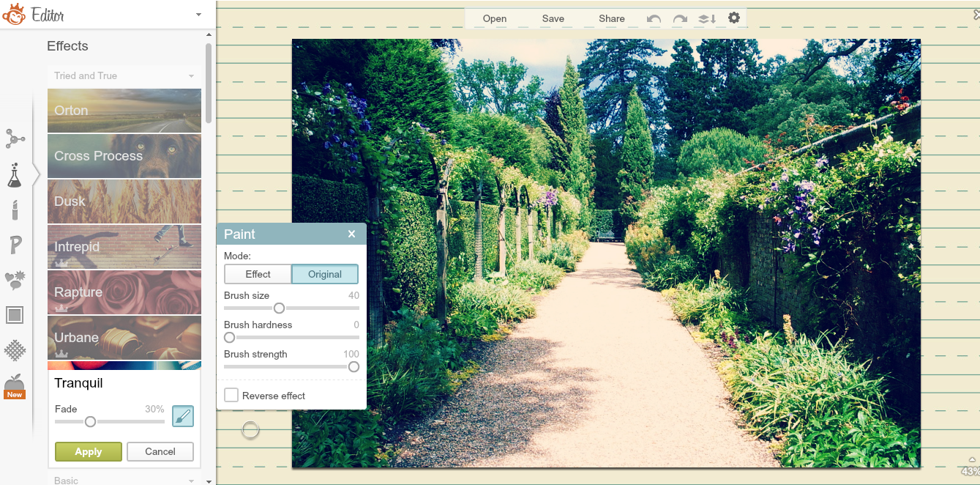Open the Frames panel
Image resolution: width=980 pixels, height=485 pixels.
coord(15,314)
